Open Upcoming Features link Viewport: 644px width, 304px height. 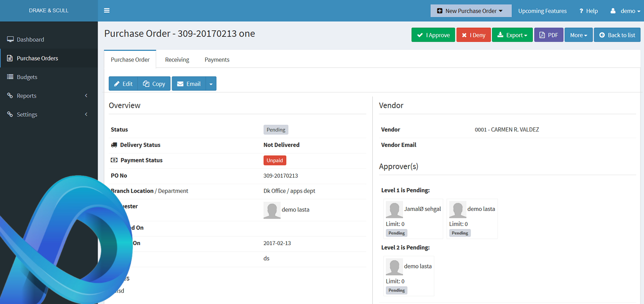tap(542, 11)
